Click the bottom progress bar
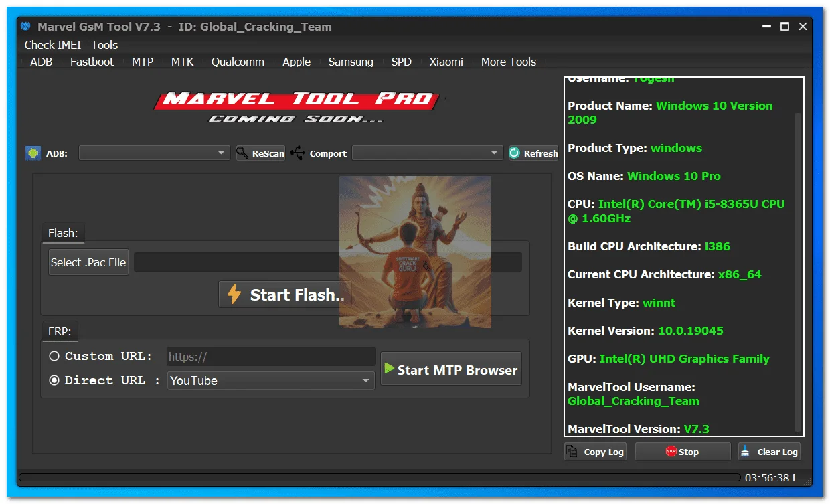 point(380,477)
